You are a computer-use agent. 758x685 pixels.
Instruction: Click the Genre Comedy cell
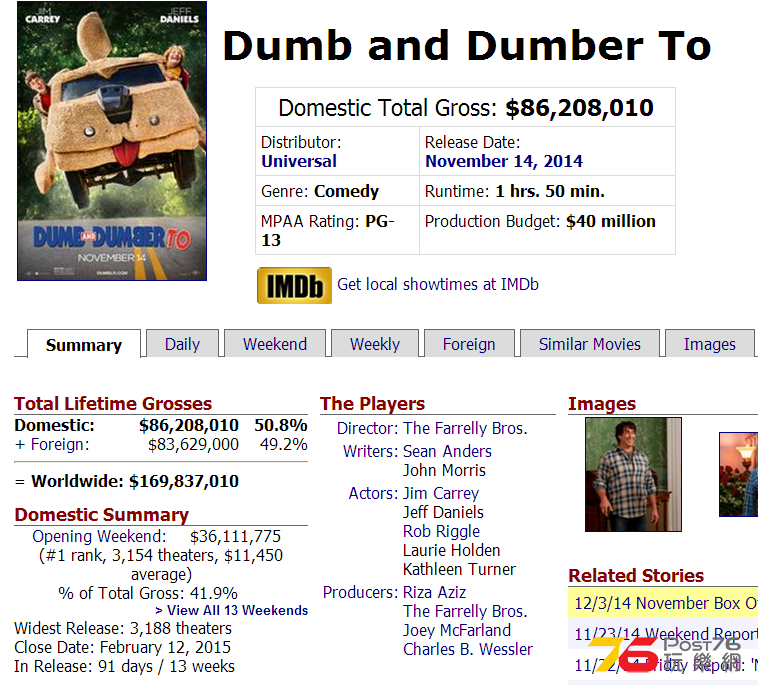point(337,191)
